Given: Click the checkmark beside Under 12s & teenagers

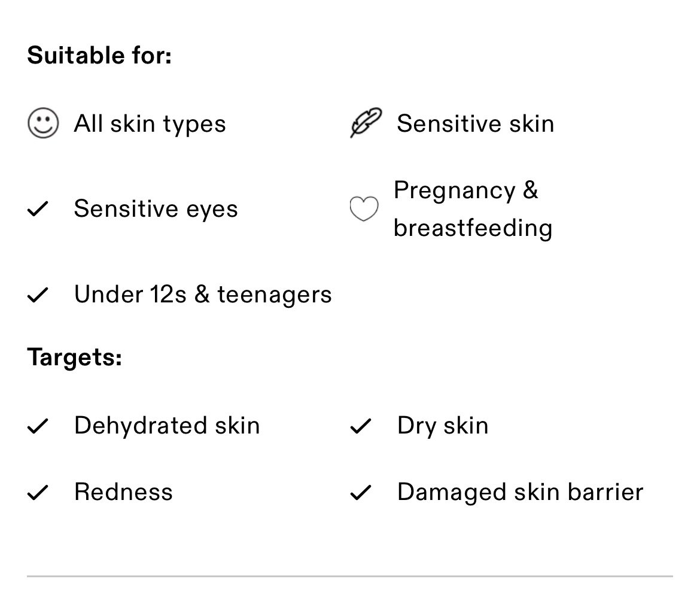Looking at the screenshot, I should [38, 295].
